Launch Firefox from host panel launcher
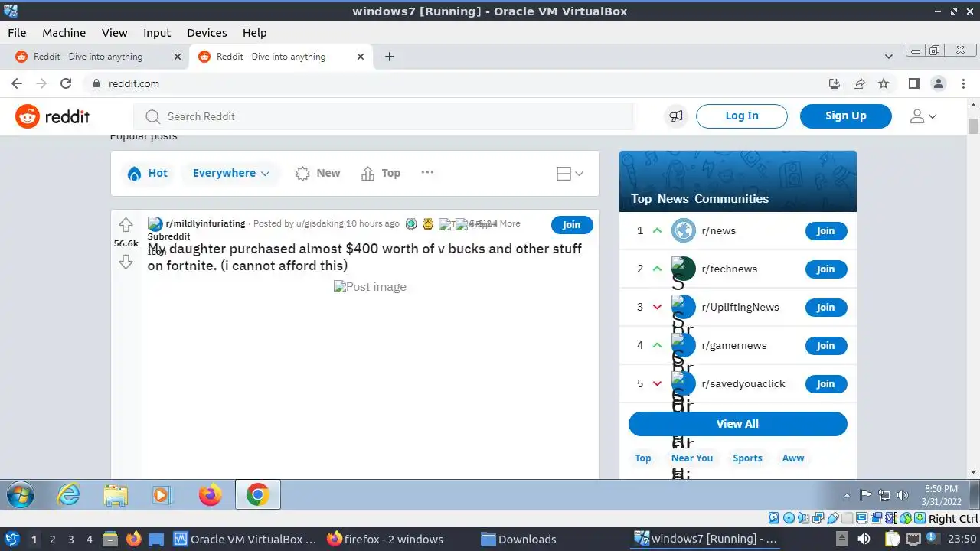Image resolution: width=980 pixels, height=551 pixels. [134, 539]
